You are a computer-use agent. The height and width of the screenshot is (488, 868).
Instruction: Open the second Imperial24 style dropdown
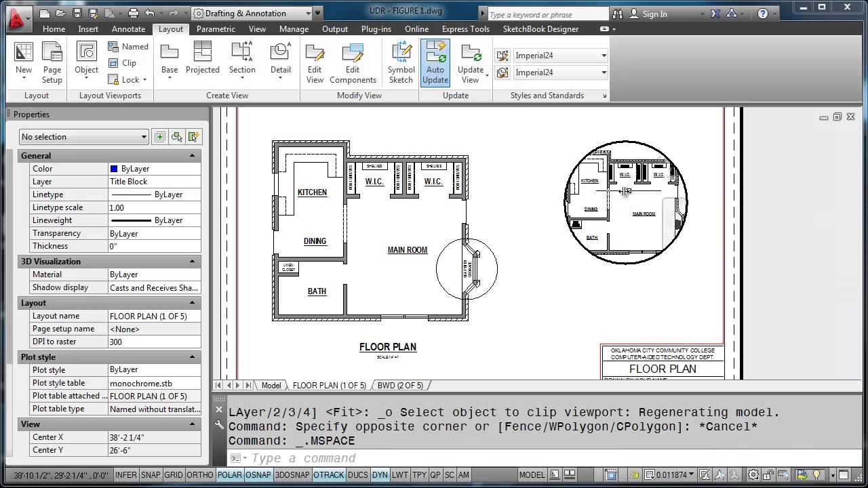click(560, 73)
